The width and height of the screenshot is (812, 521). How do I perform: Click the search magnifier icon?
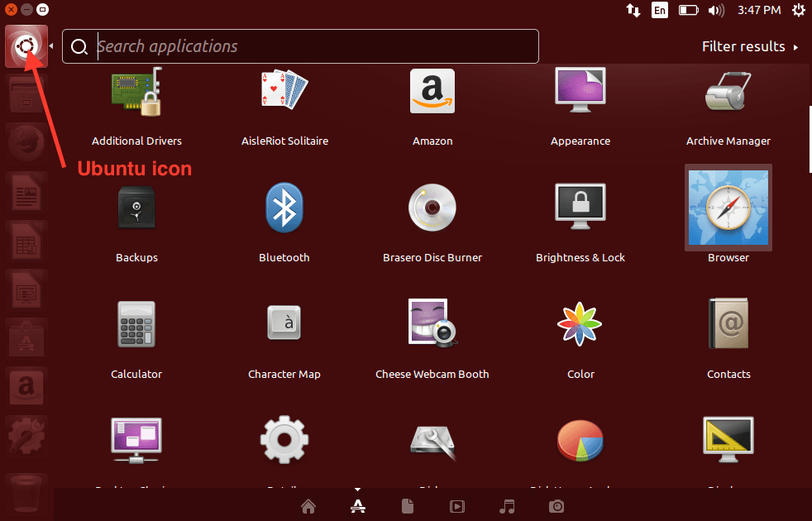click(x=79, y=47)
